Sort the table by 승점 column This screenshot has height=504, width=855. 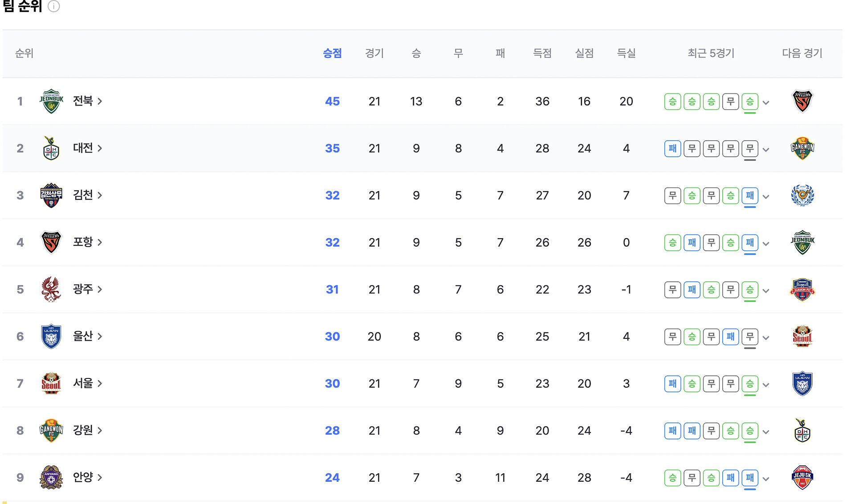pos(332,53)
